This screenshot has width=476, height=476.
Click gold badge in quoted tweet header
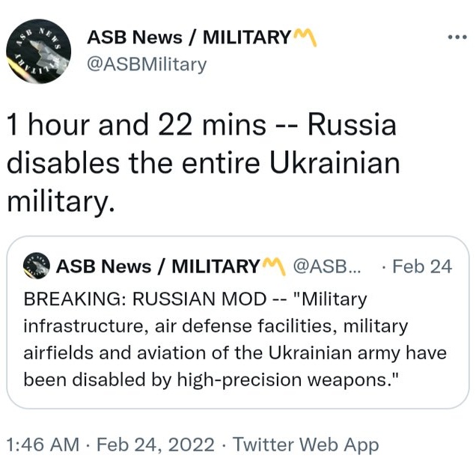point(273,266)
